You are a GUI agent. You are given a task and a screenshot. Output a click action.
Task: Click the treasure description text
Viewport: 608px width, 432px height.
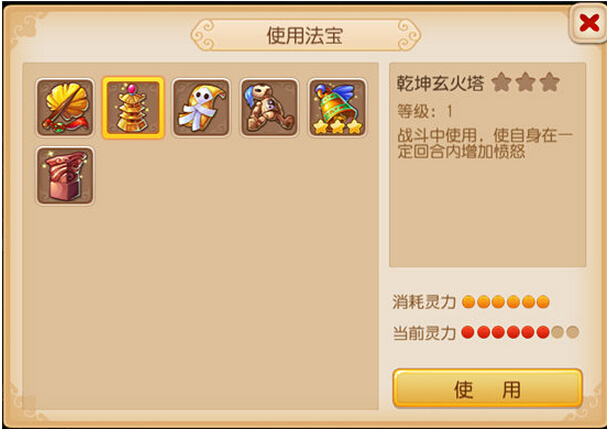pyautogui.click(x=485, y=143)
